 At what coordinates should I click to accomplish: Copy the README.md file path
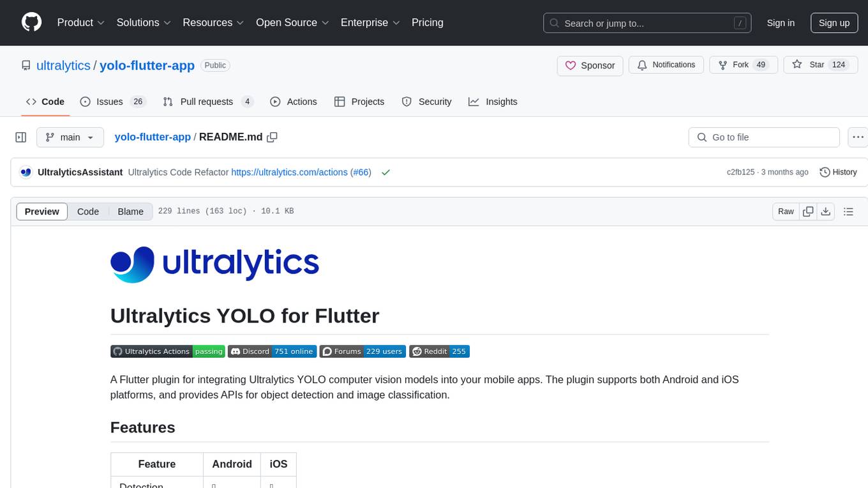pos(272,137)
